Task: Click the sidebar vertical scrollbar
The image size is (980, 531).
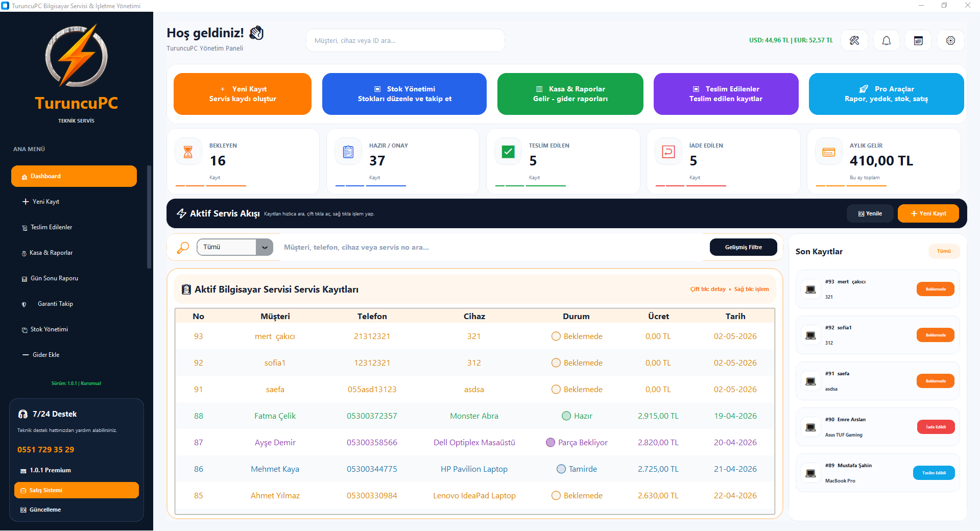Action: [x=149, y=216]
